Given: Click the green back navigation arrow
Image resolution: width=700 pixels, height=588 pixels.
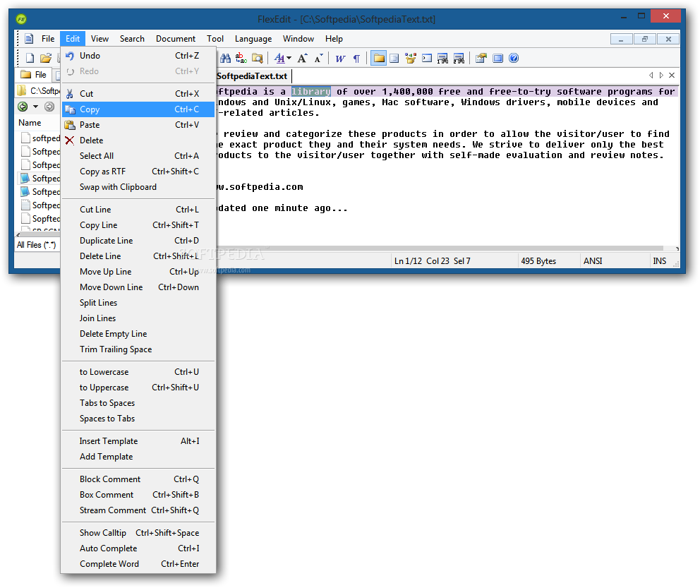Looking at the screenshot, I should click(23, 107).
